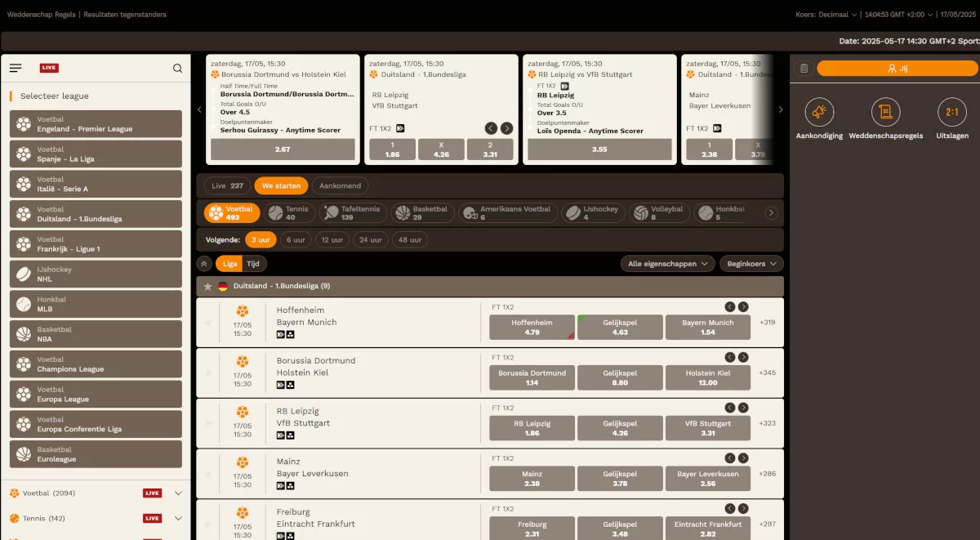Click the orange Jij account button
980x540 pixels.
898,69
